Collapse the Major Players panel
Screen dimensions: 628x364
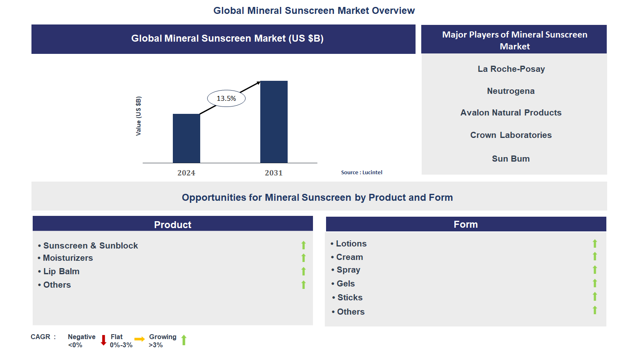tap(514, 40)
